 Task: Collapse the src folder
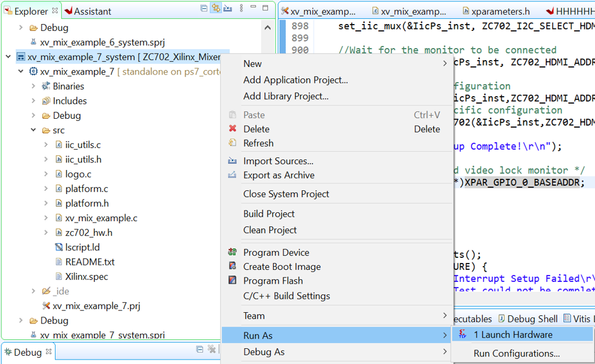click(x=34, y=130)
